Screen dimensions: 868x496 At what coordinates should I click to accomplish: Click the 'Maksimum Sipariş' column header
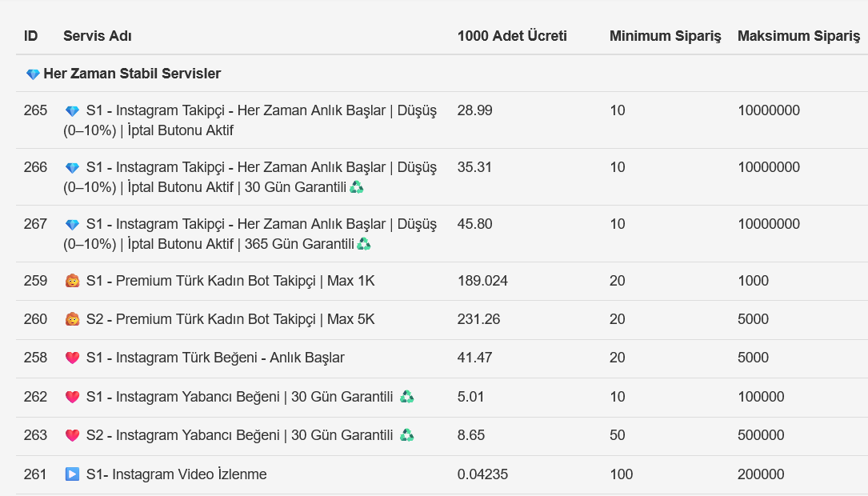pos(798,36)
